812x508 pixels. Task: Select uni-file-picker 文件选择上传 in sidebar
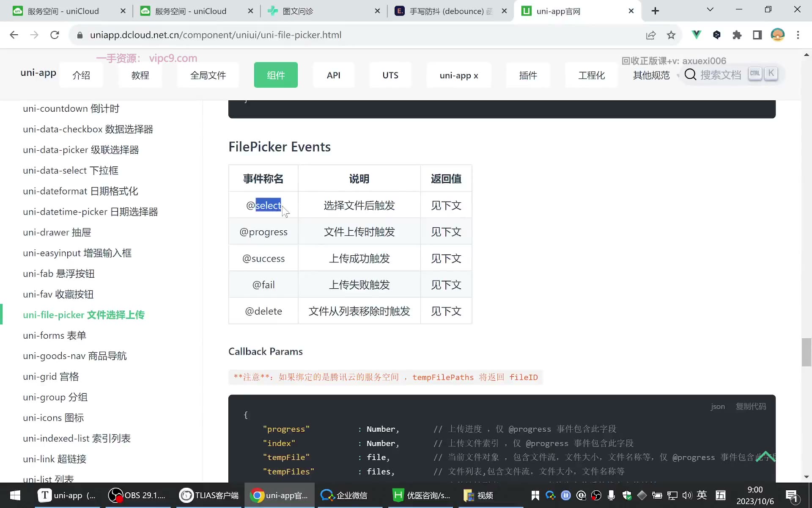84,315
